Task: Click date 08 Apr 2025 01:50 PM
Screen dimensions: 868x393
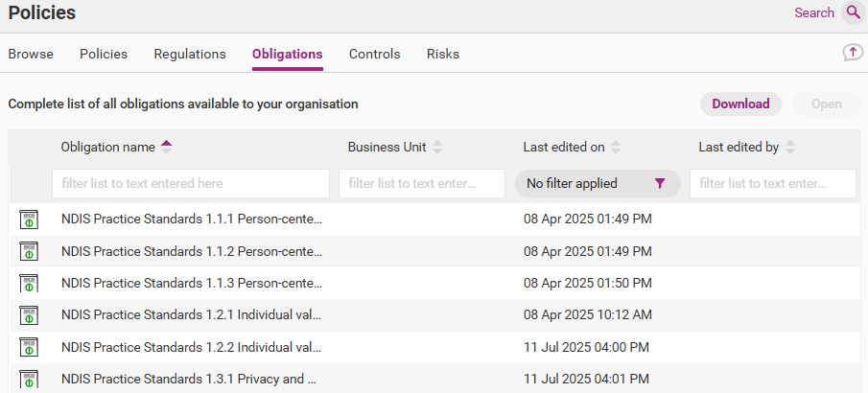Action: click(588, 284)
